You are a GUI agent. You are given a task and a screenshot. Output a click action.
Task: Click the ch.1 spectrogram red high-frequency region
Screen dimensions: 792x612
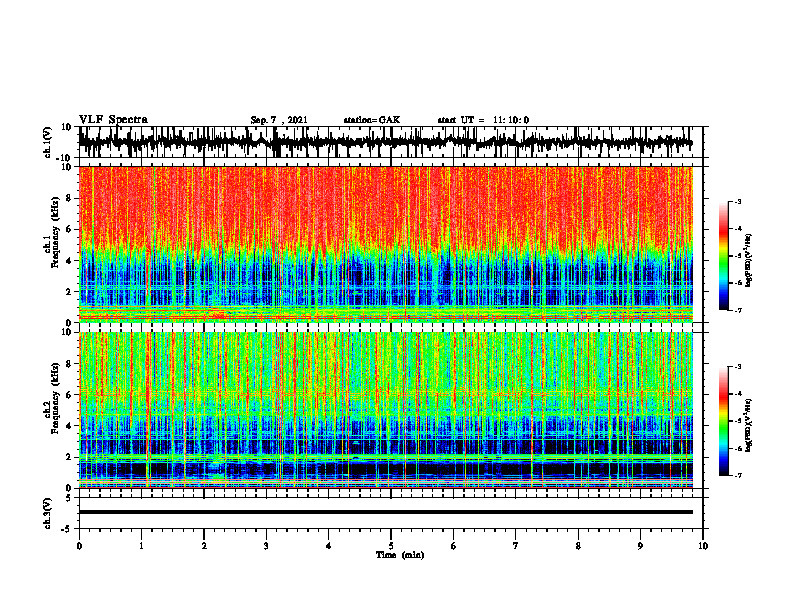(x=385, y=205)
